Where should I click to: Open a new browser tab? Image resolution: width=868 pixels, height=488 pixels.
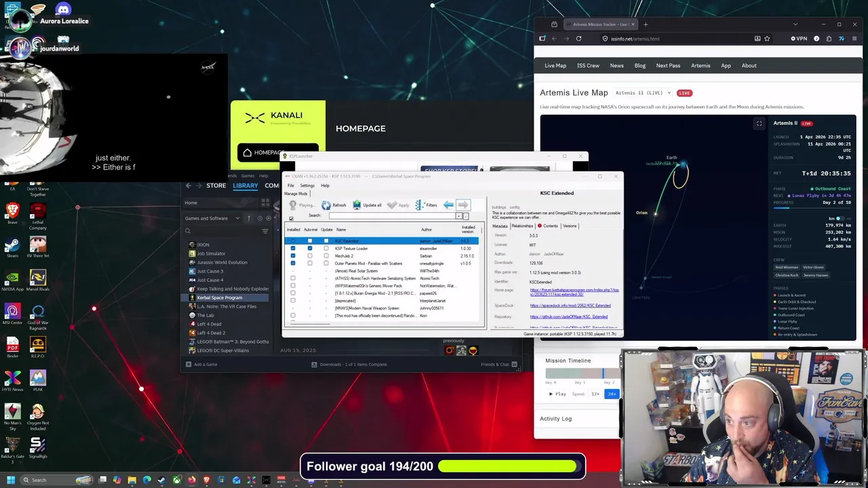(x=646, y=24)
